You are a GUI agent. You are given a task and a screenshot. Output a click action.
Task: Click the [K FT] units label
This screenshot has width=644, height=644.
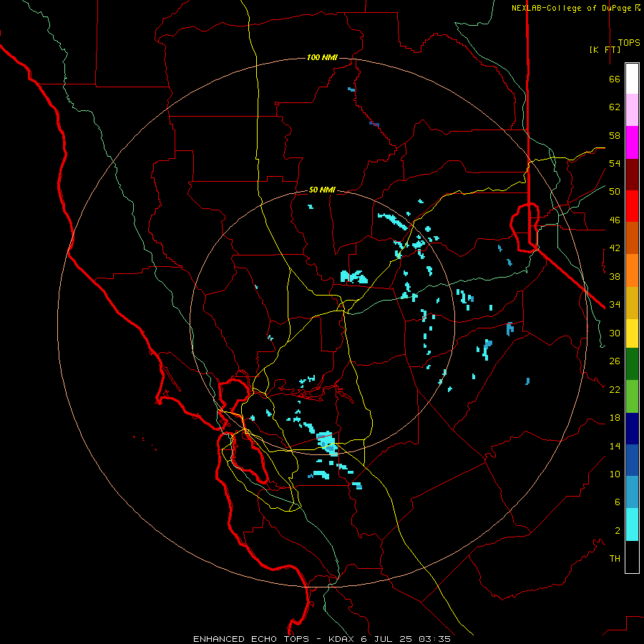[605, 49]
